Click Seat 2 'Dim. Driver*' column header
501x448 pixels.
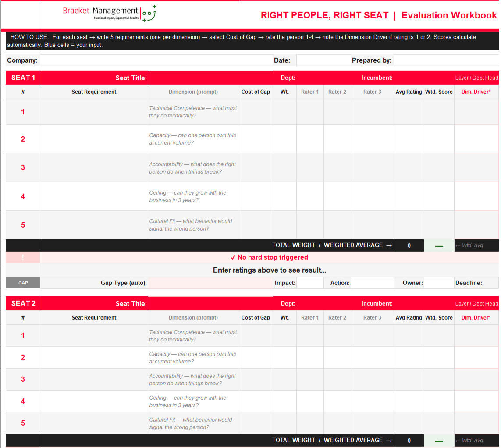pyautogui.click(x=476, y=318)
